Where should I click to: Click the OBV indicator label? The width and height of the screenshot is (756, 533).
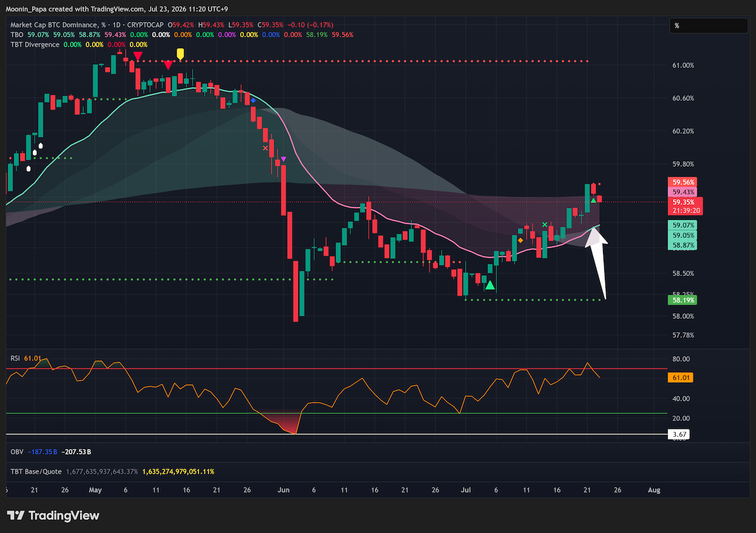coord(17,452)
